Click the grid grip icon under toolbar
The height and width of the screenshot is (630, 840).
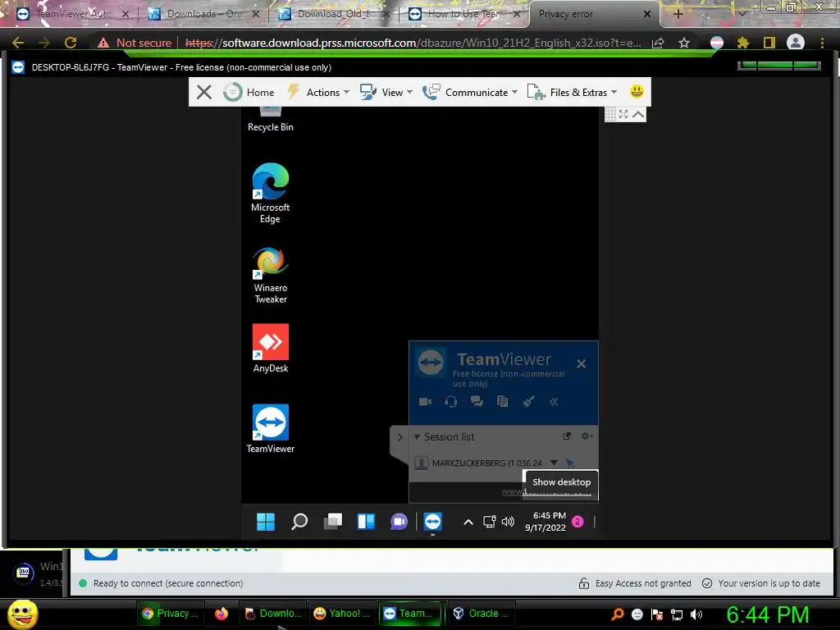tap(610, 114)
